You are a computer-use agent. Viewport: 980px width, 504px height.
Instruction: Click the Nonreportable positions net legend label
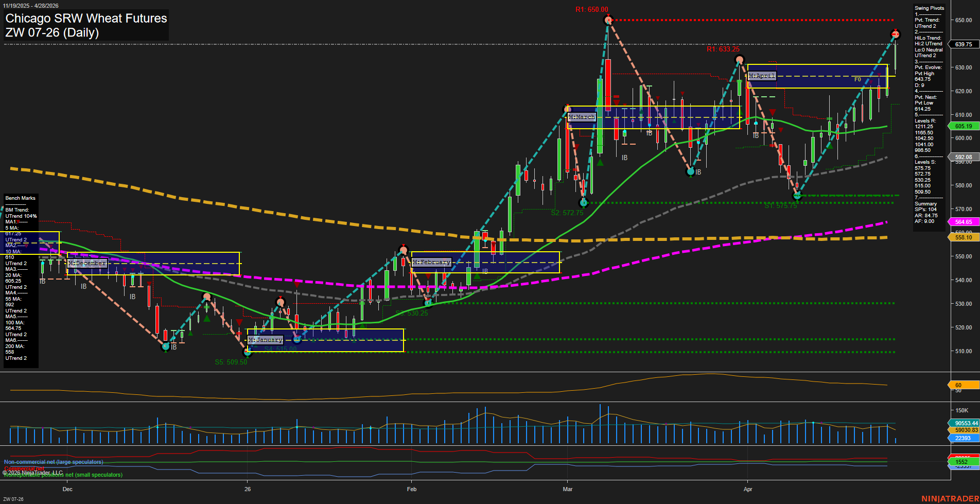pos(63,474)
